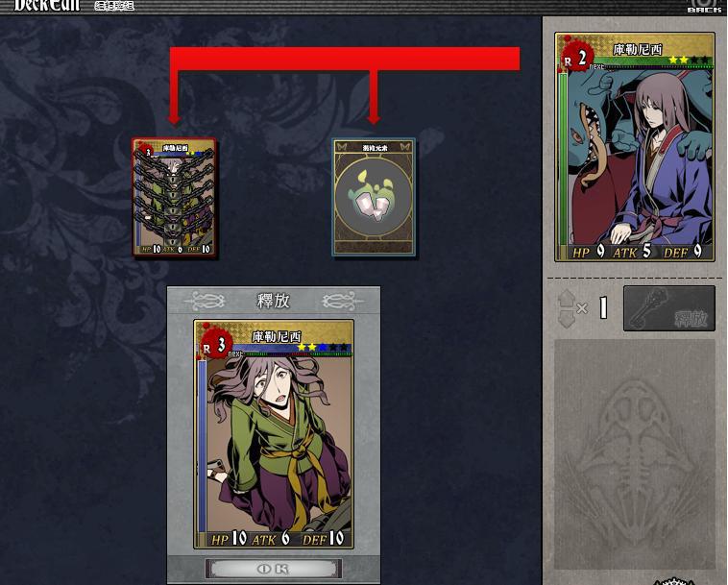Image resolution: width=728 pixels, height=585 pixels.
Task: Increase release quantity with up arrow
Action: (x=566, y=298)
